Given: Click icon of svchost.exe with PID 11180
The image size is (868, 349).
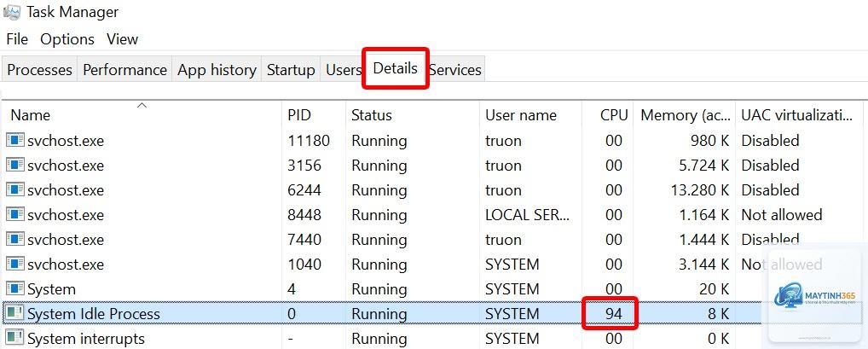Looking at the screenshot, I should (15, 140).
